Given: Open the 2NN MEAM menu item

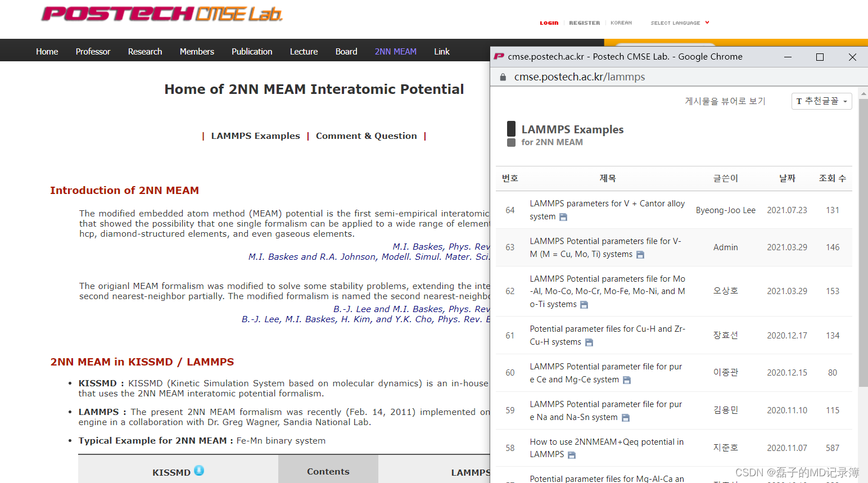Looking at the screenshot, I should 396,52.
